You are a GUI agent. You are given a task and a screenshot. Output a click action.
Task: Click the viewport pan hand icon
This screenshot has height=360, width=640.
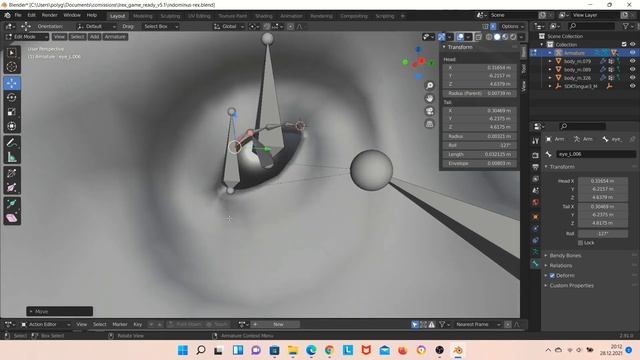429,98
